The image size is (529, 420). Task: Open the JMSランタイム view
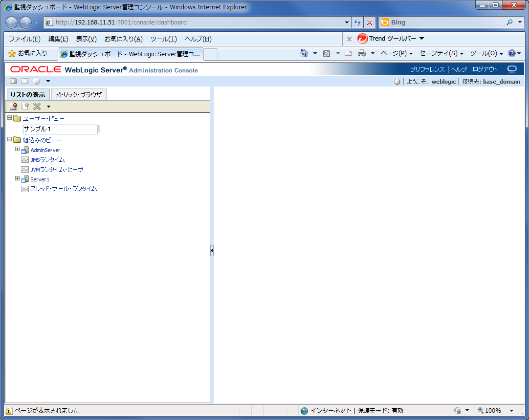47,160
